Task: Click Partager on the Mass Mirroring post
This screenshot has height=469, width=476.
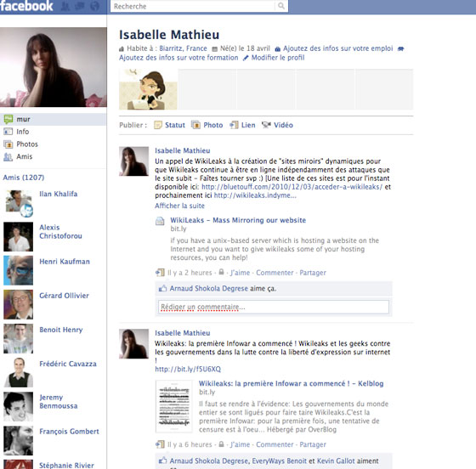Action: click(x=313, y=273)
